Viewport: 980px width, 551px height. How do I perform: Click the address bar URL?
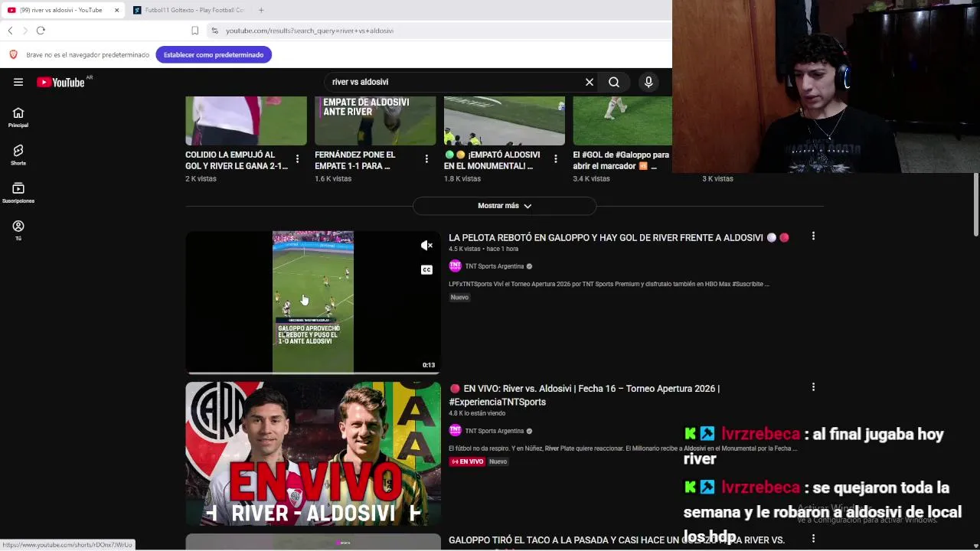click(x=309, y=31)
